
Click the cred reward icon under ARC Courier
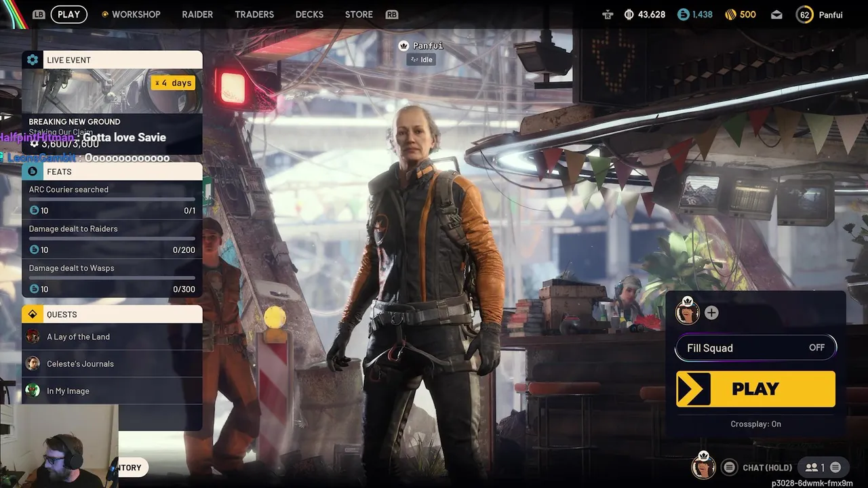tap(34, 211)
